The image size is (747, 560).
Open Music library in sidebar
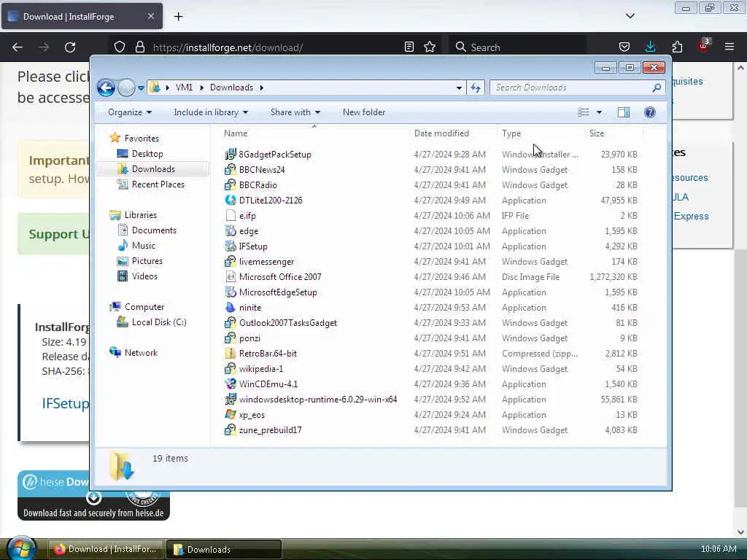click(x=144, y=246)
